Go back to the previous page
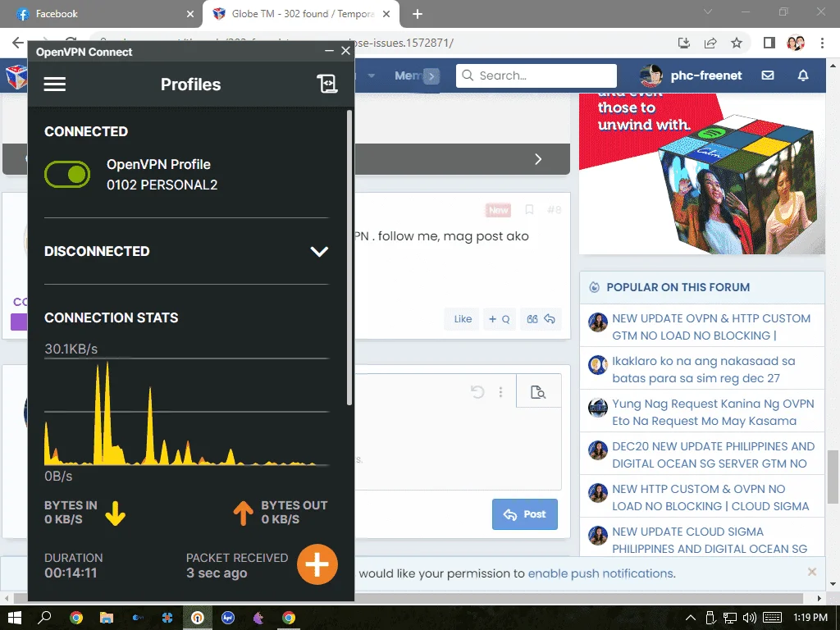 (18, 43)
